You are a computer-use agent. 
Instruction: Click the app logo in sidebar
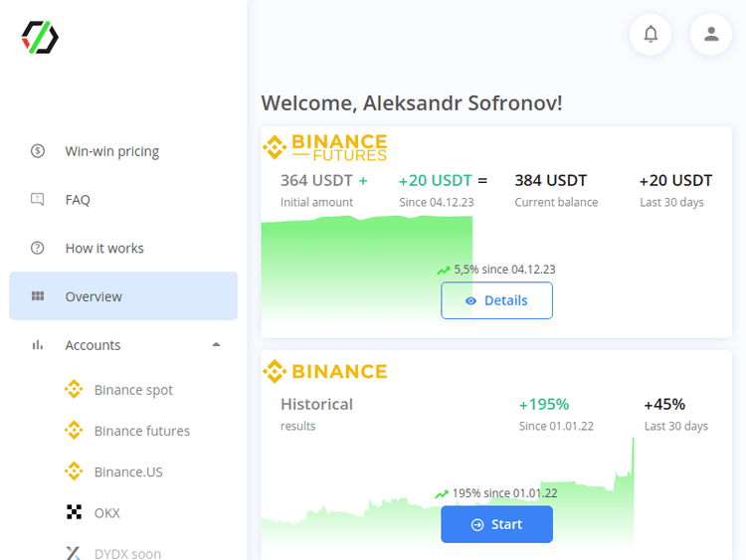[x=40, y=37]
